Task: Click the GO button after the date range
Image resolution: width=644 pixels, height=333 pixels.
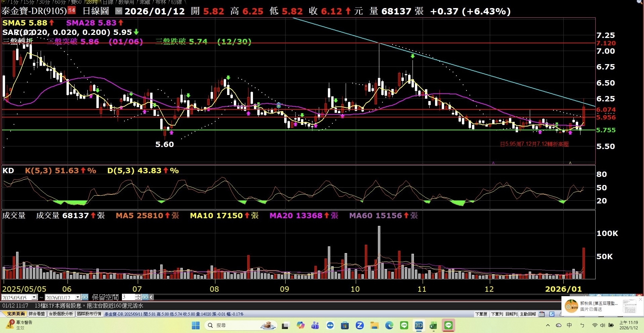Action: pos(85,297)
